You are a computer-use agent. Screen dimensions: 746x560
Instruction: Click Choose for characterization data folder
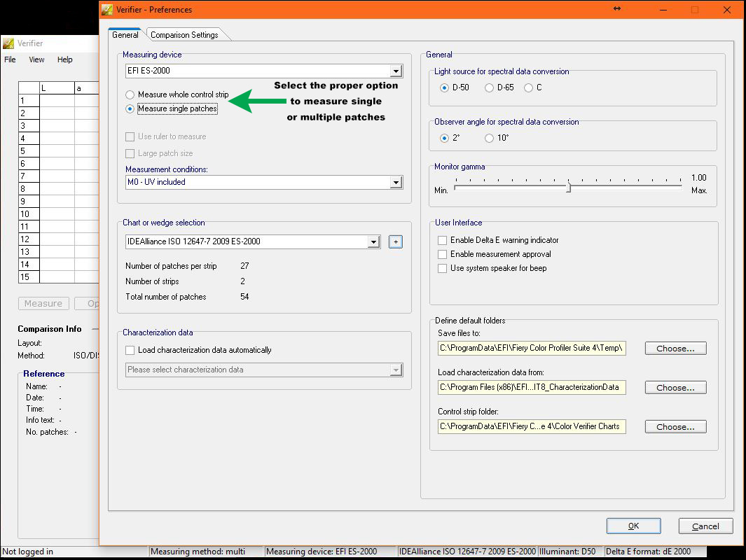(x=675, y=388)
